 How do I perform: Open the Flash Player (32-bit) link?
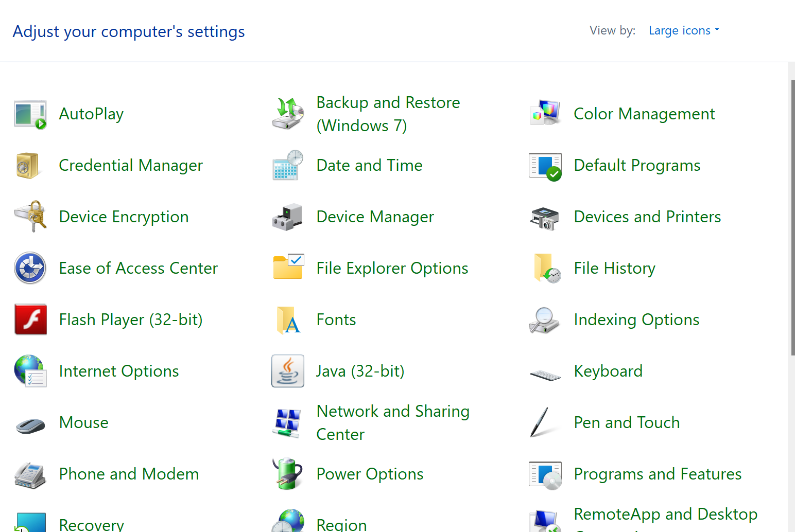pos(131,320)
